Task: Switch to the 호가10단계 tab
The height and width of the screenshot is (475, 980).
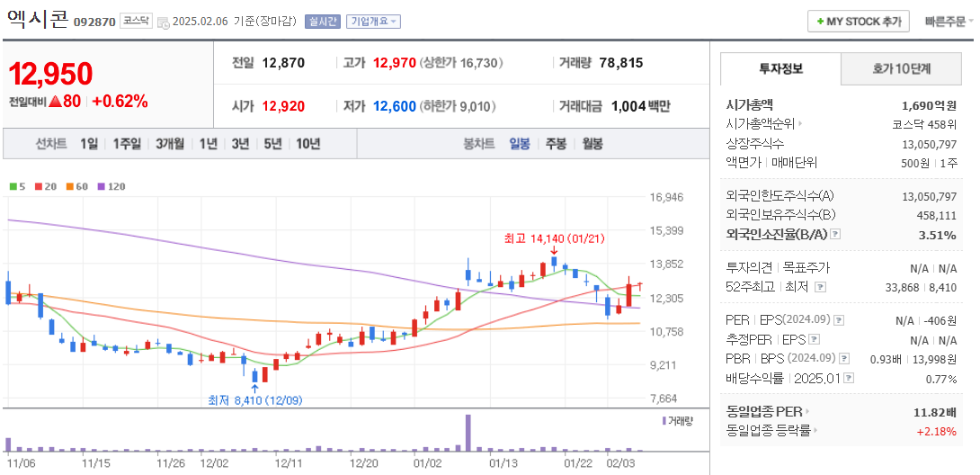Action: coord(901,68)
